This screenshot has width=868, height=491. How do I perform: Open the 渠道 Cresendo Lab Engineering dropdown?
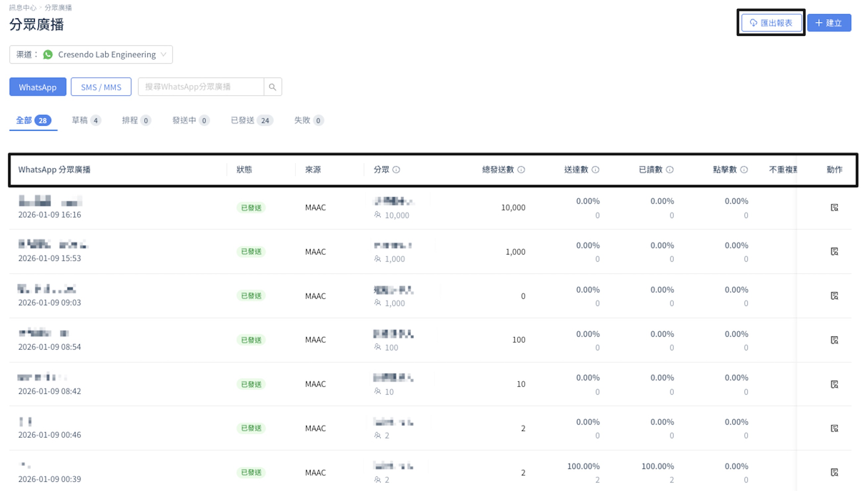tap(91, 54)
